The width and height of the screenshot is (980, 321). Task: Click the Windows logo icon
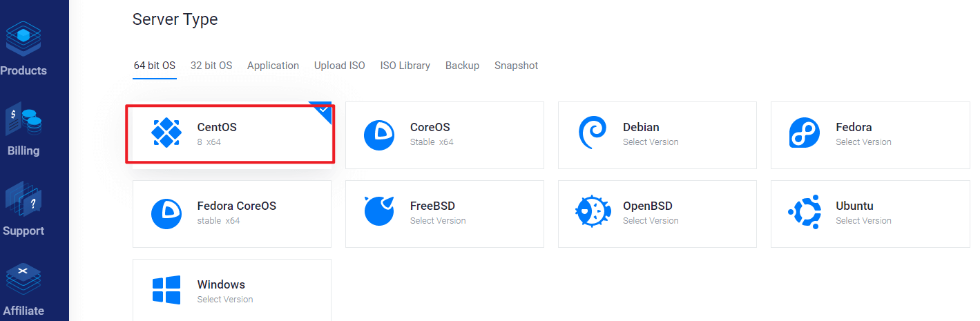click(166, 290)
